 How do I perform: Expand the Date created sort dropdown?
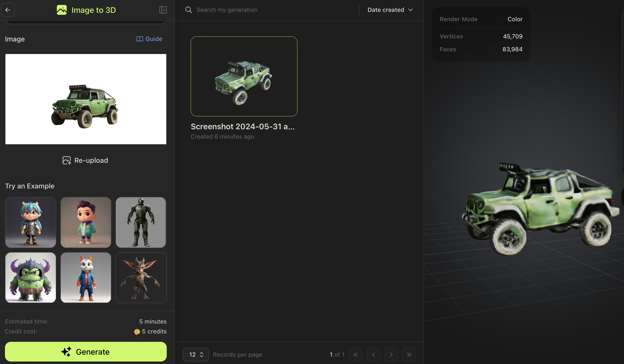(389, 10)
